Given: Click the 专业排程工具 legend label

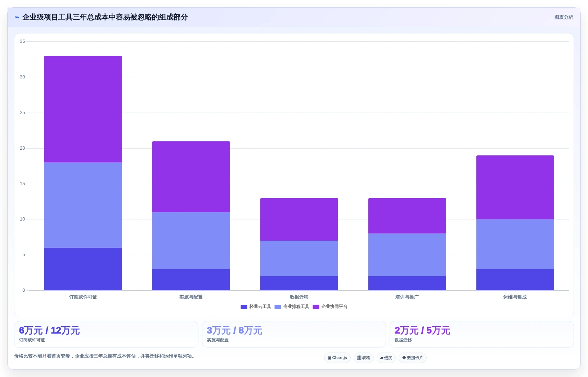Looking at the screenshot, I should tap(296, 307).
